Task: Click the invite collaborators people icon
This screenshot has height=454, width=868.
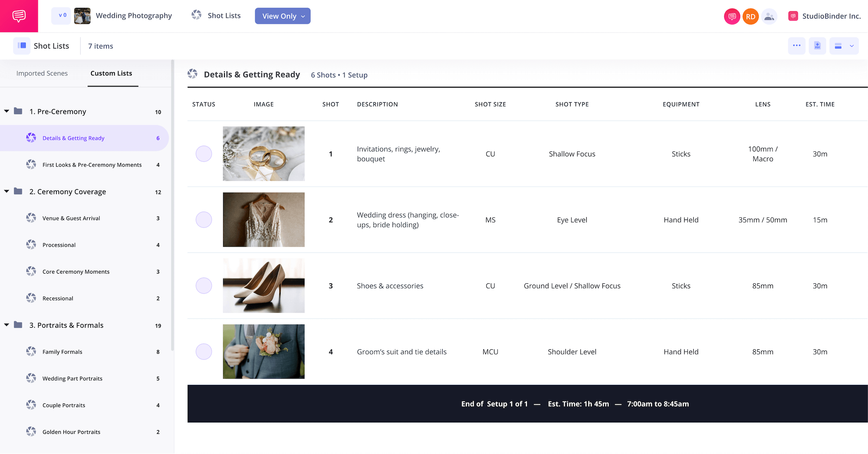Action: click(769, 16)
